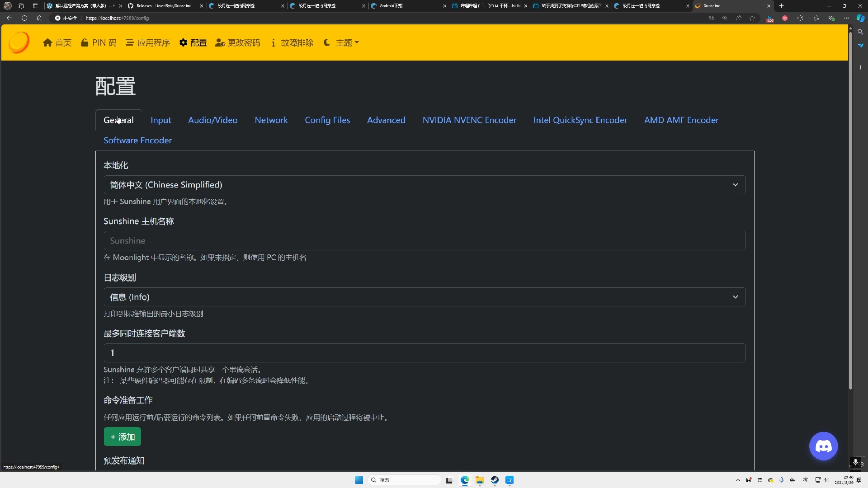Open the Discord chat floating button
868x488 pixels.
[x=823, y=446]
